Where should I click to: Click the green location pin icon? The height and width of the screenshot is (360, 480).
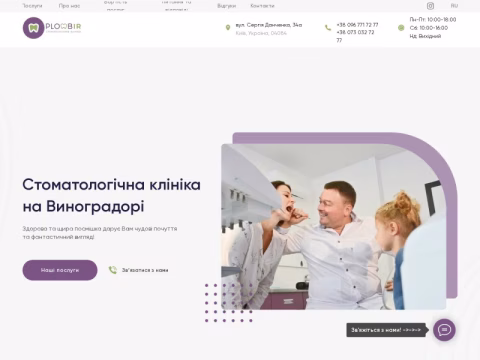coord(228,27)
